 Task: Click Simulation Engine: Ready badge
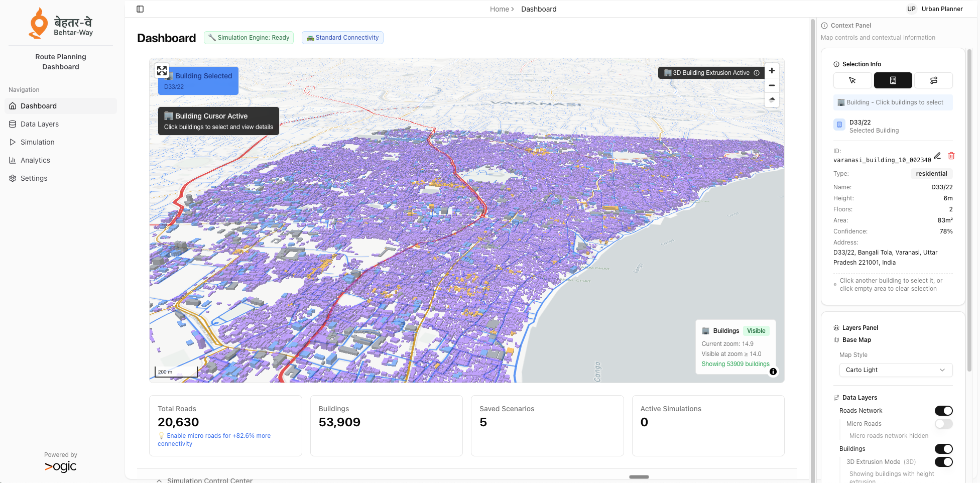(x=249, y=38)
